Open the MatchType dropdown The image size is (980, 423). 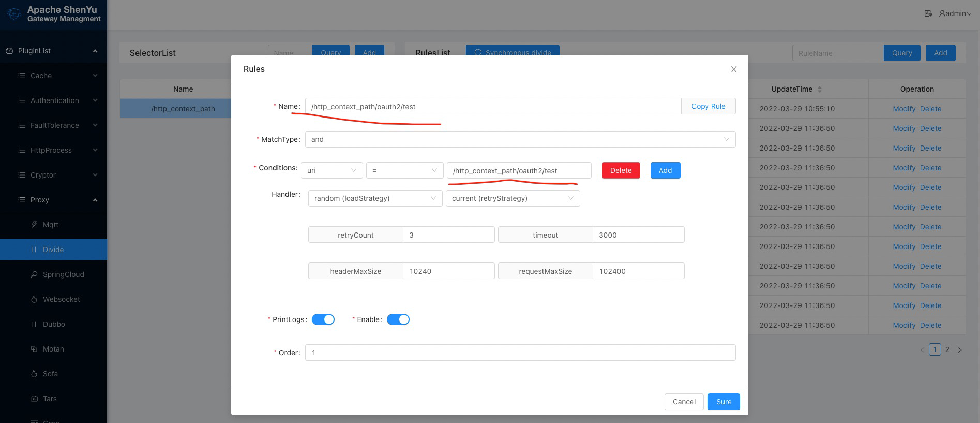(520, 139)
